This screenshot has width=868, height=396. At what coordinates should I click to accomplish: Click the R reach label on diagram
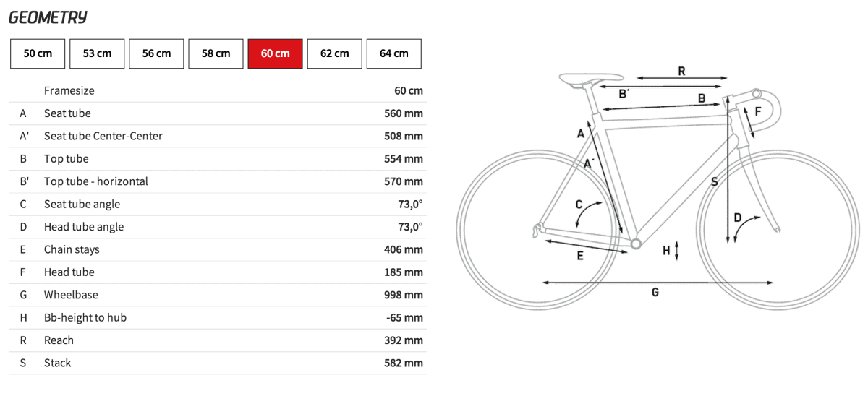pyautogui.click(x=681, y=71)
